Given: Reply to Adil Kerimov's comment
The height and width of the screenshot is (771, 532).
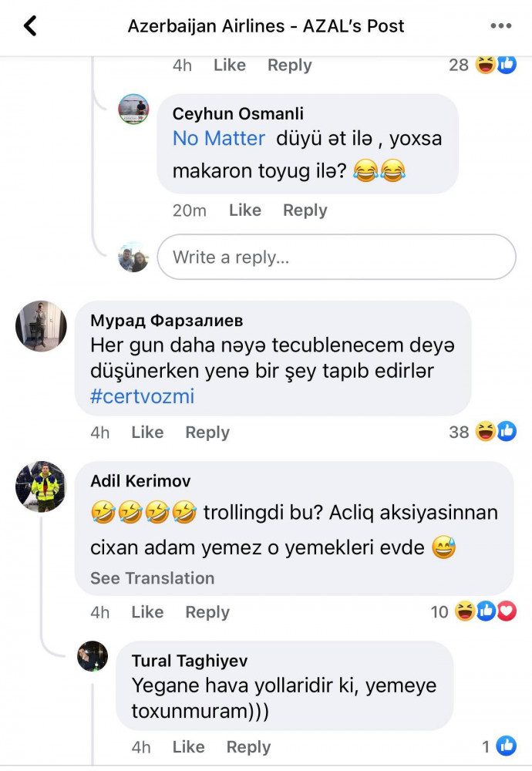Looking at the screenshot, I should [207, 612].
